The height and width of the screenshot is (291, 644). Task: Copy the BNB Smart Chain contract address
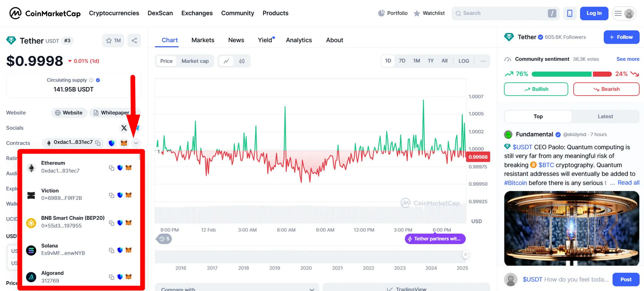pyautogui.click(x=112, y=223)
